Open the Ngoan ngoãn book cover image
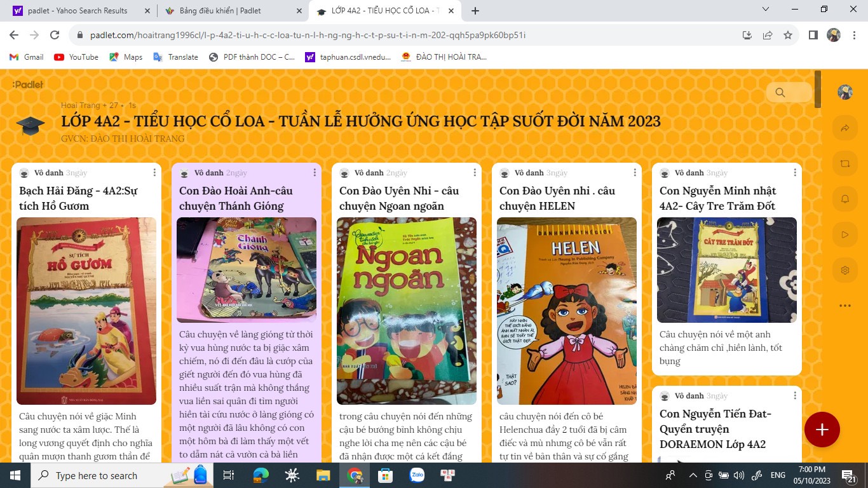868x488 pixels. pos(407,311)
